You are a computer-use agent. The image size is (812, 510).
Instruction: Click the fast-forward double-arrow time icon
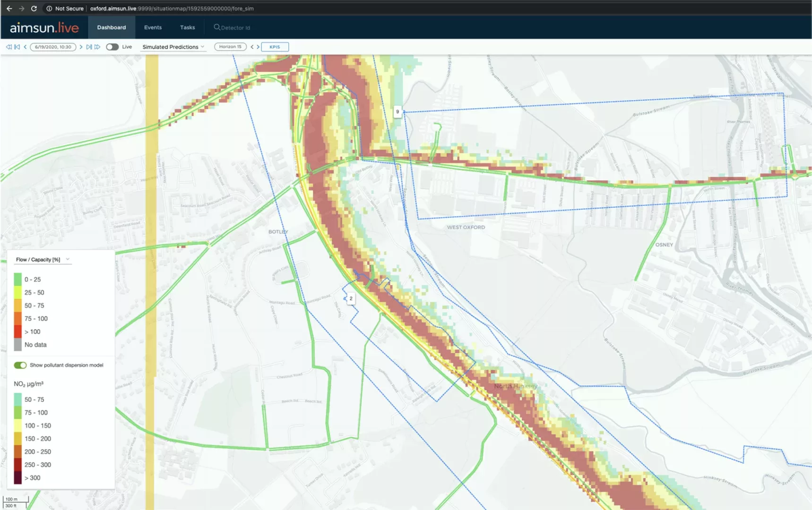[97, 47]
